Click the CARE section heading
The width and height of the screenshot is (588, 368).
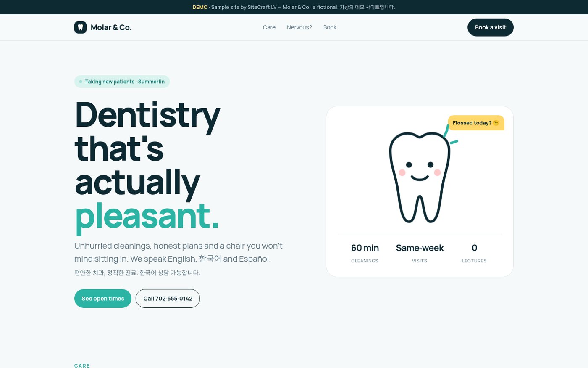click(x=82, y=365)
